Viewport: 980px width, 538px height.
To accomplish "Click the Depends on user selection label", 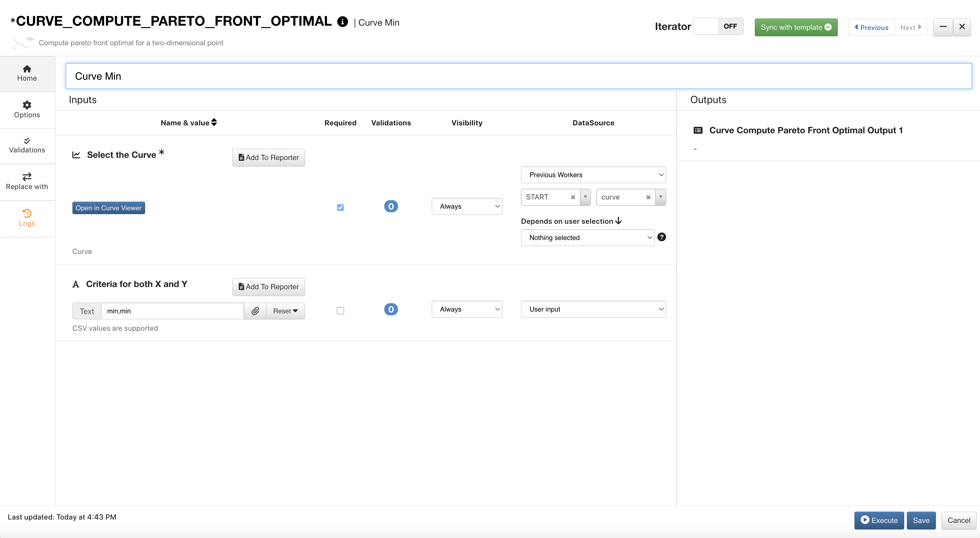I will point(567,221).
